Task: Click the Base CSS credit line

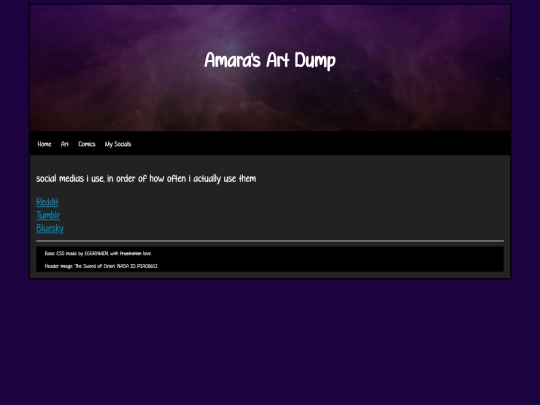Action: [98, 253]
